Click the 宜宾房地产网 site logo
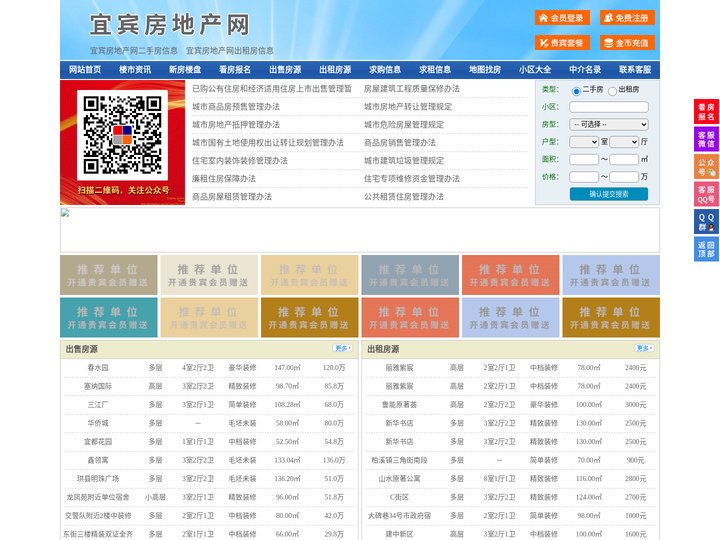720x540 pixels. [x=169, y=25]
